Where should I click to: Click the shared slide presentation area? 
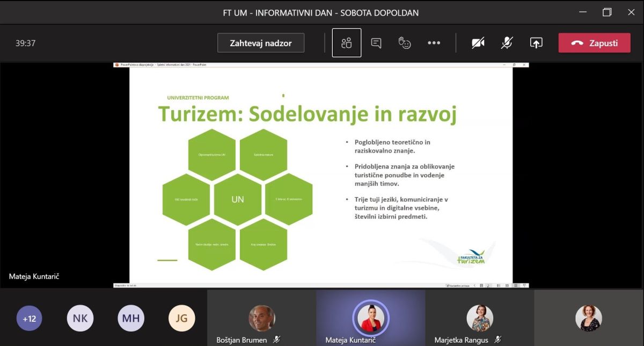321,175
